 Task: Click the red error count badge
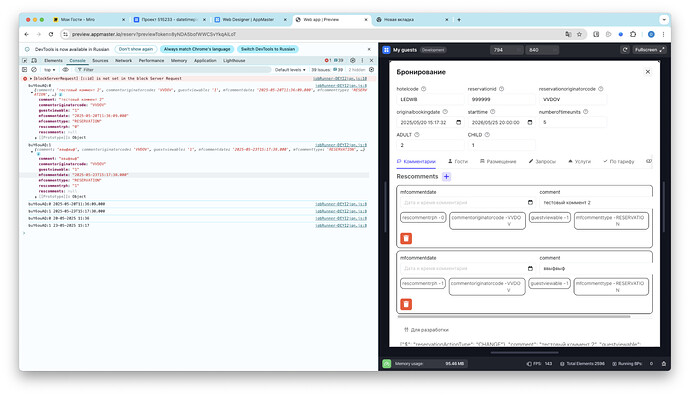tap(328, 60)
